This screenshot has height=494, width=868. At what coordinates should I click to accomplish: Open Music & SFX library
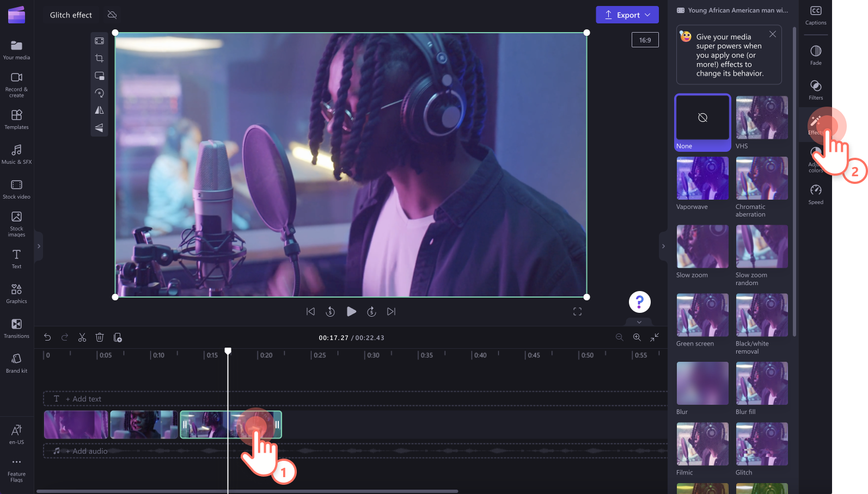tap(16, 155)
